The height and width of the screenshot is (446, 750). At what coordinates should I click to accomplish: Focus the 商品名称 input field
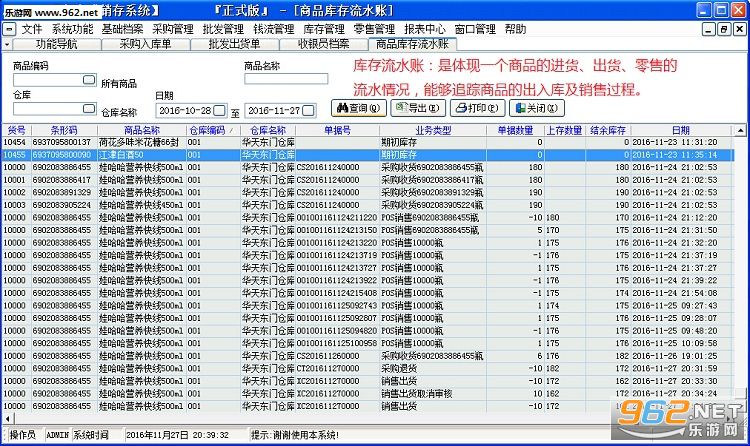click(286, 79)
